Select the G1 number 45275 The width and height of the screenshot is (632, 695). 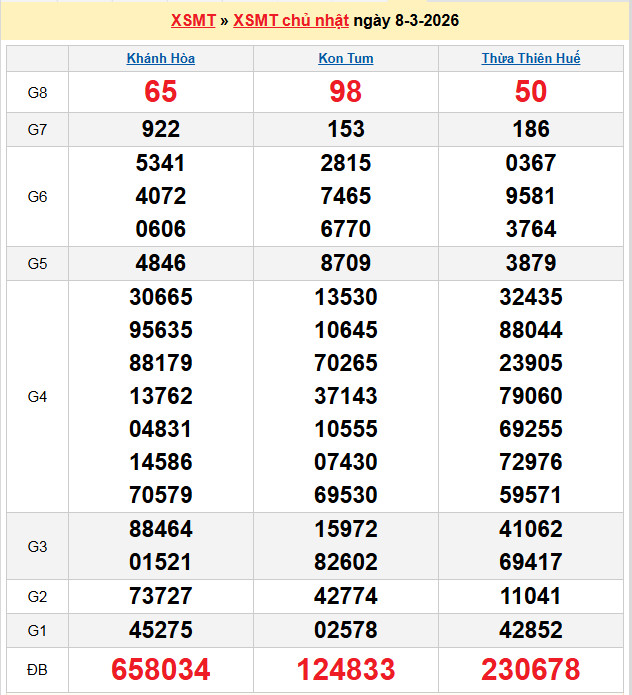pos(160,631)
